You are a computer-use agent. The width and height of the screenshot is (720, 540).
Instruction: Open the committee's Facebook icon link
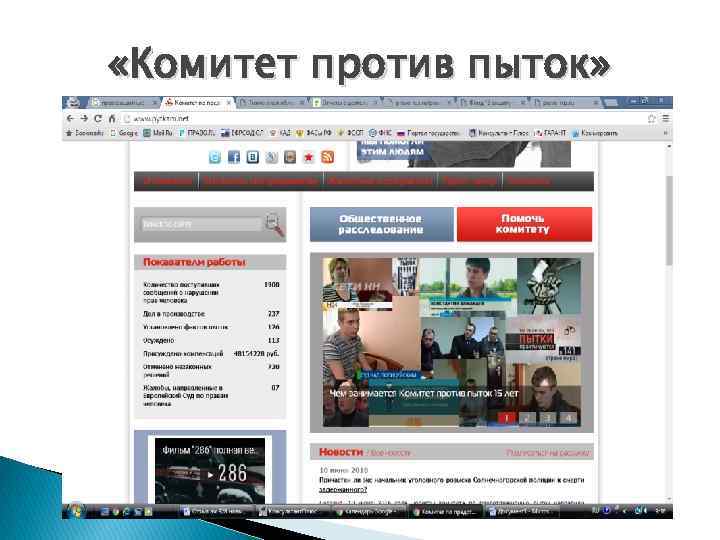(234, 158)
